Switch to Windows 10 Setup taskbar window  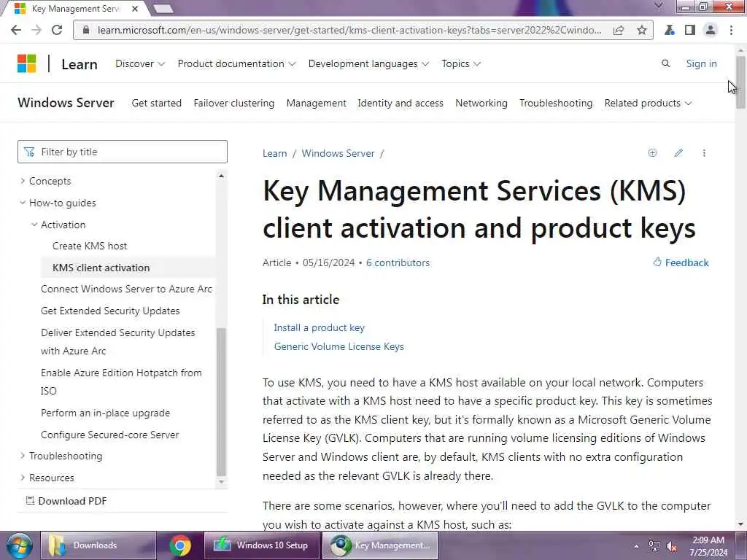262,545
